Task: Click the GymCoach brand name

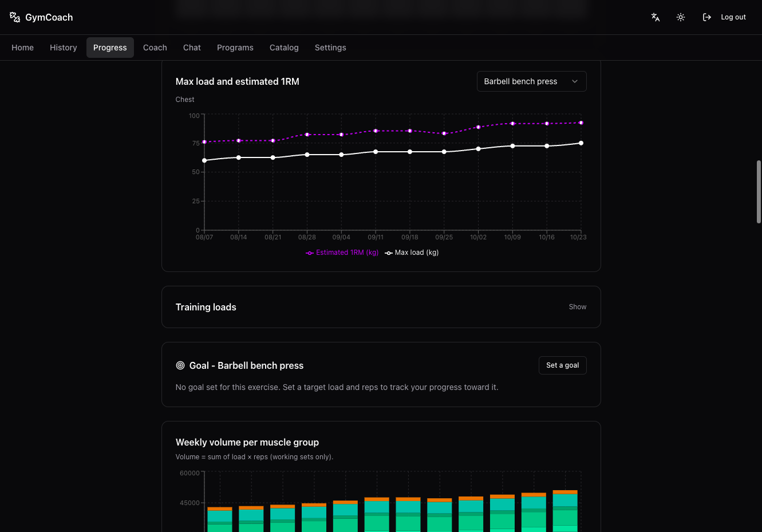Action: [49, 17]
